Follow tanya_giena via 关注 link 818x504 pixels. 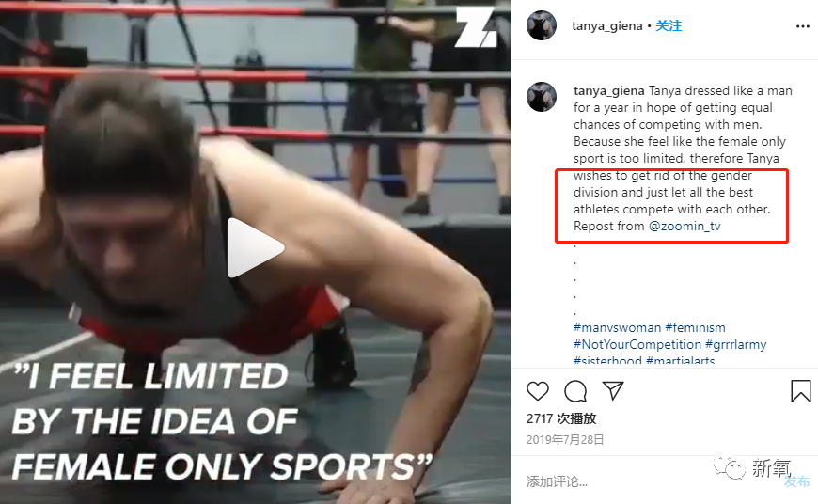tap(669, 25)
